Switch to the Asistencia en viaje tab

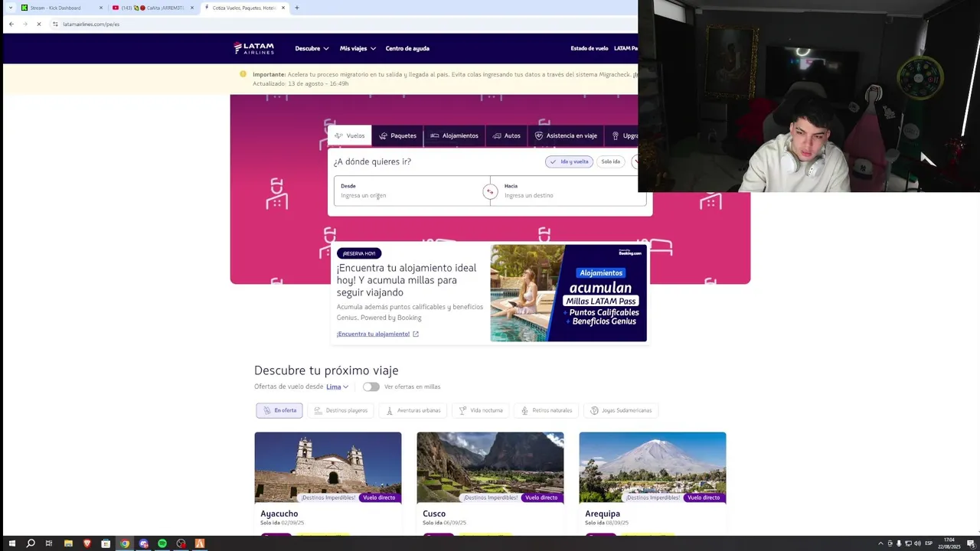(x=566, y=135)
